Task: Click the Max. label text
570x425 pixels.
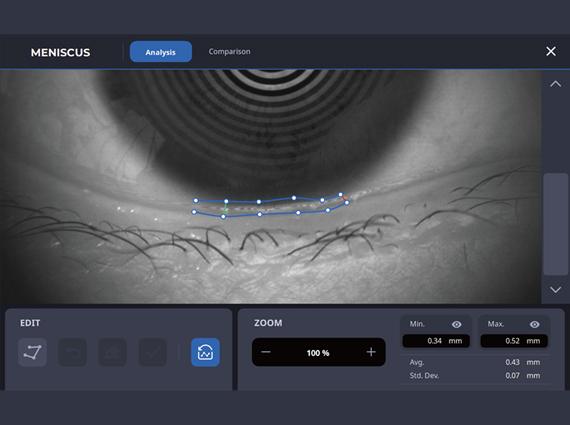Action: 495,324
